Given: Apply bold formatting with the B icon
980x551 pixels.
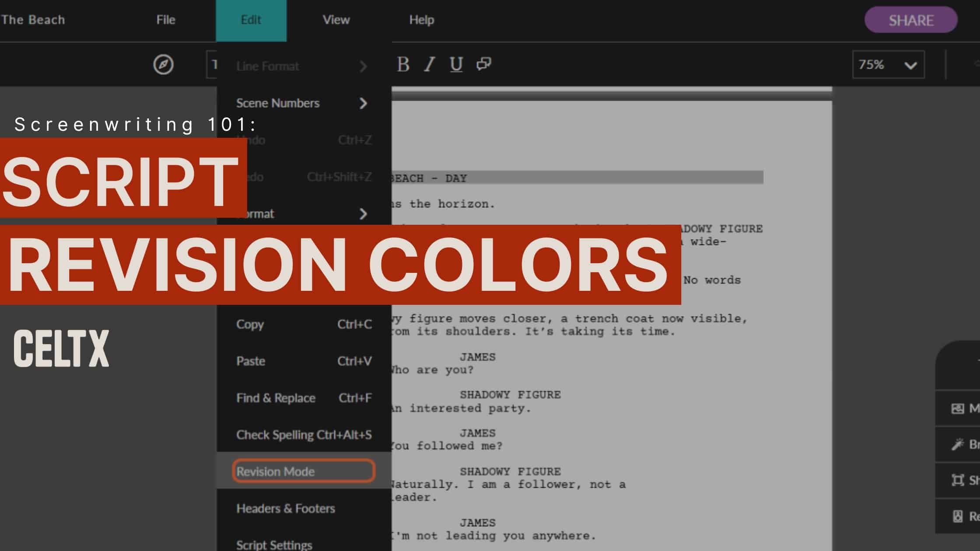Looking at the screenshot, I should (403, 65).
